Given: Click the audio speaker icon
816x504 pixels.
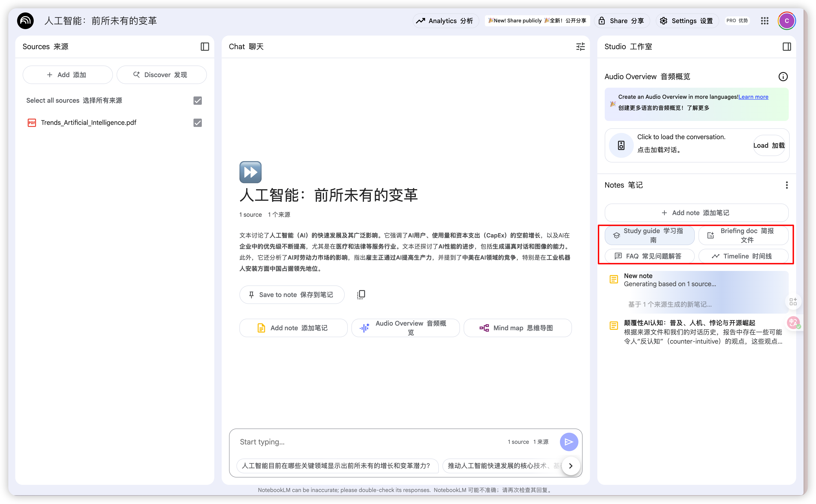Looking at the screenshot, I should pyautogui.click(x=621, y=145).
